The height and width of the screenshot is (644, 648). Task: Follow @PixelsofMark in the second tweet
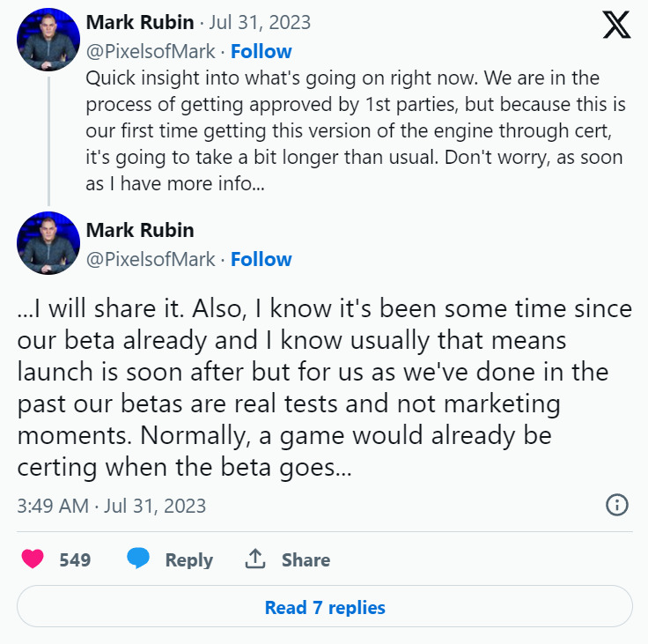click(261, 259)
